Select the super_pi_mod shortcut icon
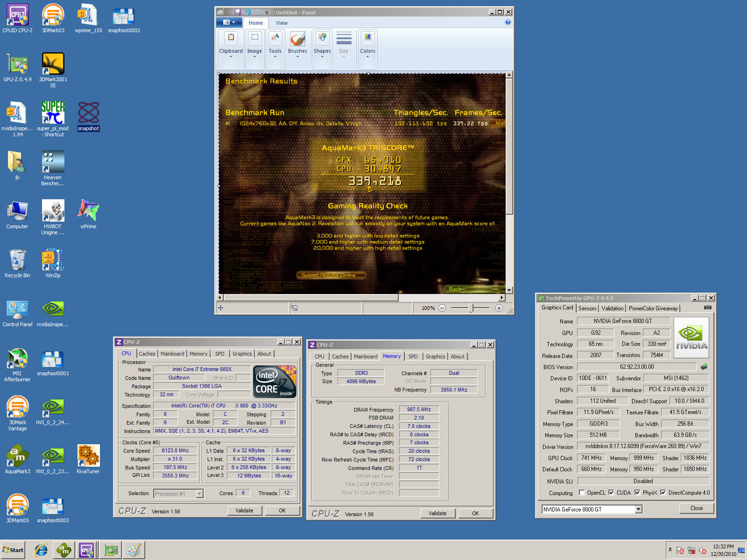 click(x=53, y=119)
